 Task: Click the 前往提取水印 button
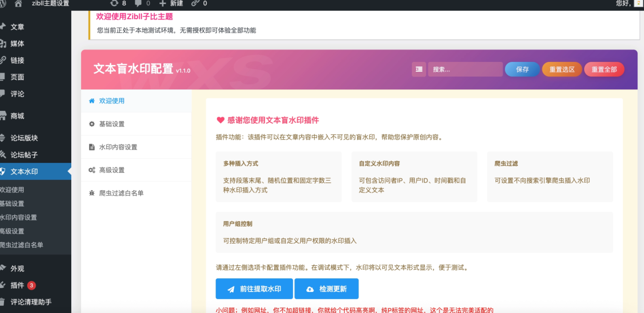[254, 289]
